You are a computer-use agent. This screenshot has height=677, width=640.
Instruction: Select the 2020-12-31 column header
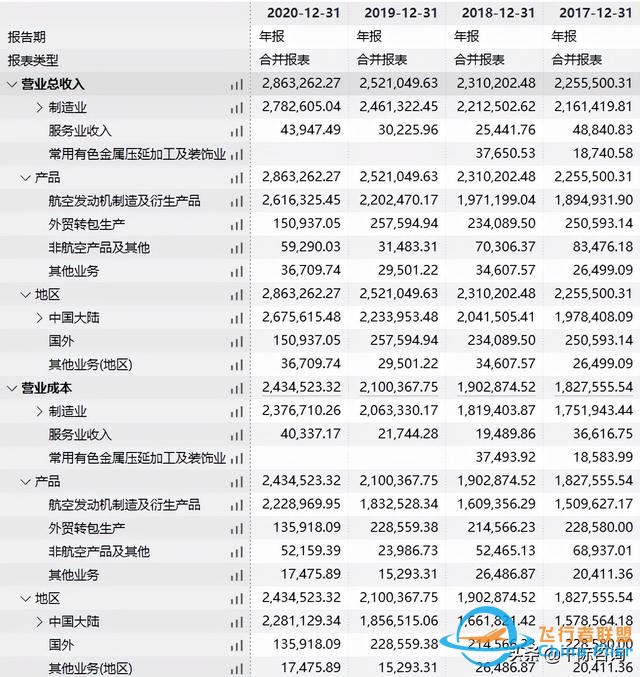[303, 13]
